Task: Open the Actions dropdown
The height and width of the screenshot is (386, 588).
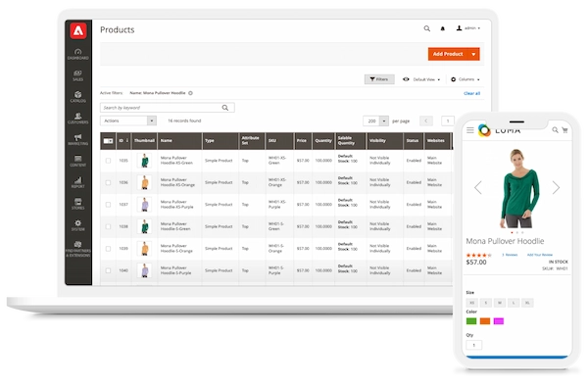Action: pos(128,121)
